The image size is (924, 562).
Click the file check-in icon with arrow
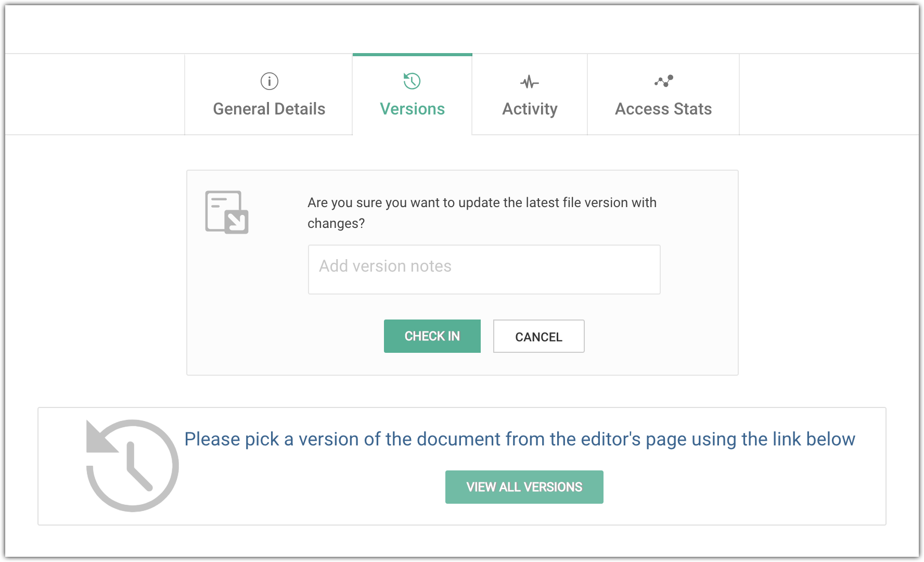click(x=227, y=212)
